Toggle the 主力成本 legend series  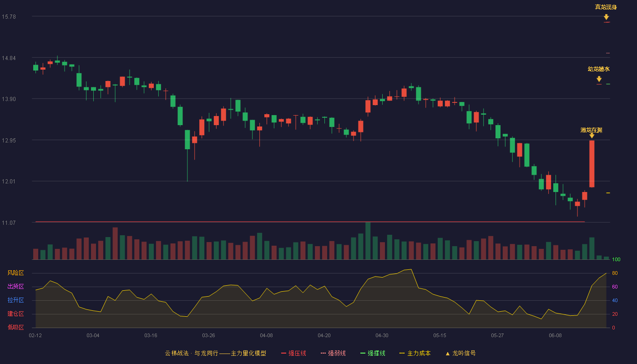pos(415,353)
